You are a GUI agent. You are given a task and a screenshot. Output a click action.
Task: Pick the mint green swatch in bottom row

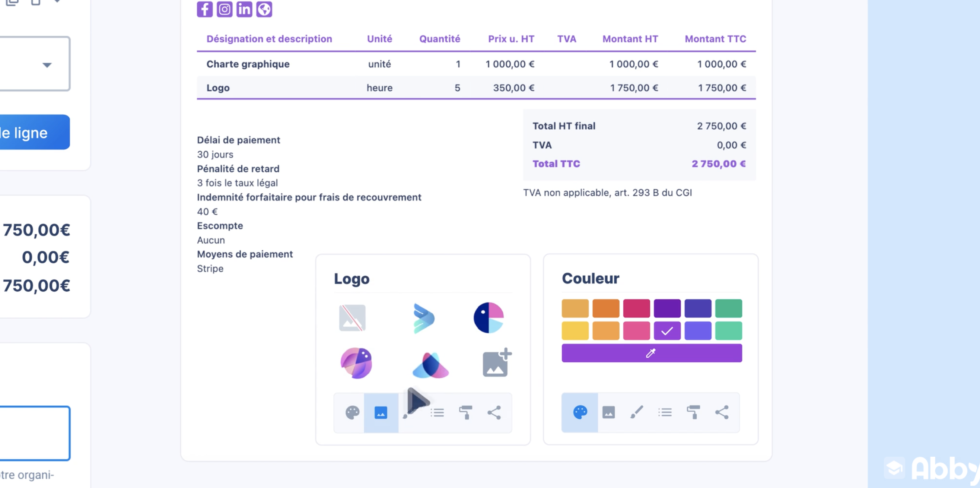(x=729, y=331)
